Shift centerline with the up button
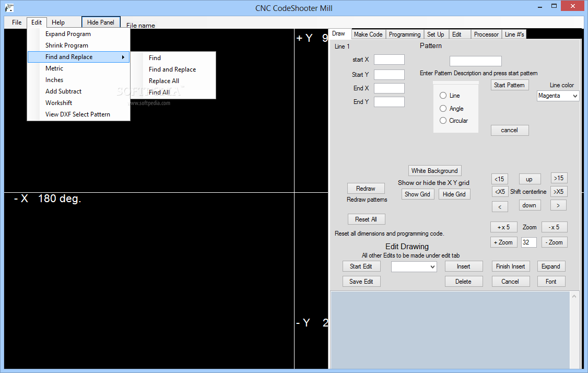 530,179
